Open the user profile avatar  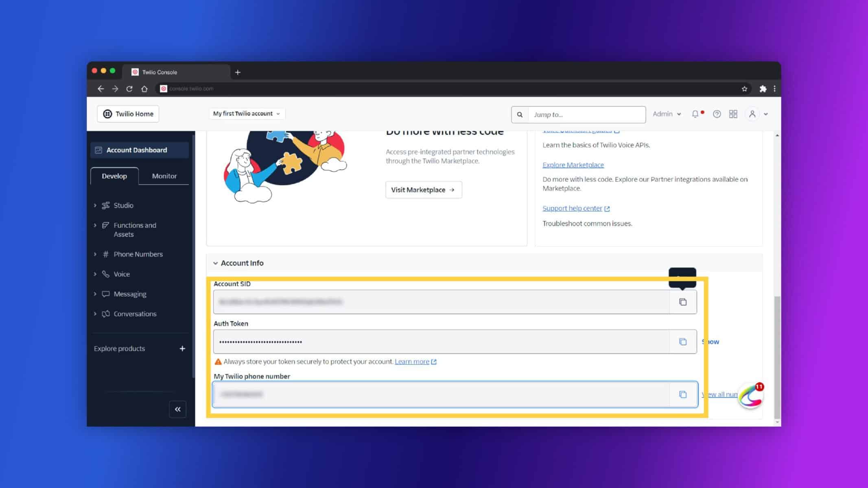click(752, 114)
